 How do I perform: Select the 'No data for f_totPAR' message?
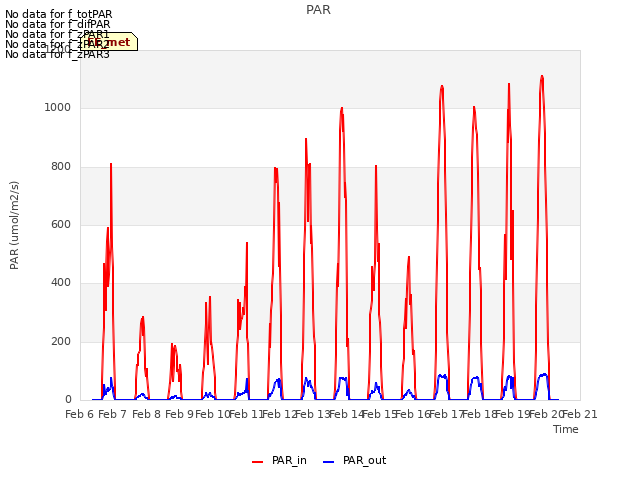pyautogui.click(x=58, y=15)
